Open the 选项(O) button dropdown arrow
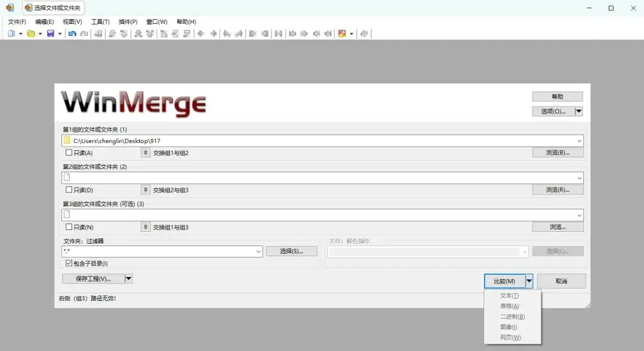This screenshot has width=644, height=351. click(x=578, y=111)
